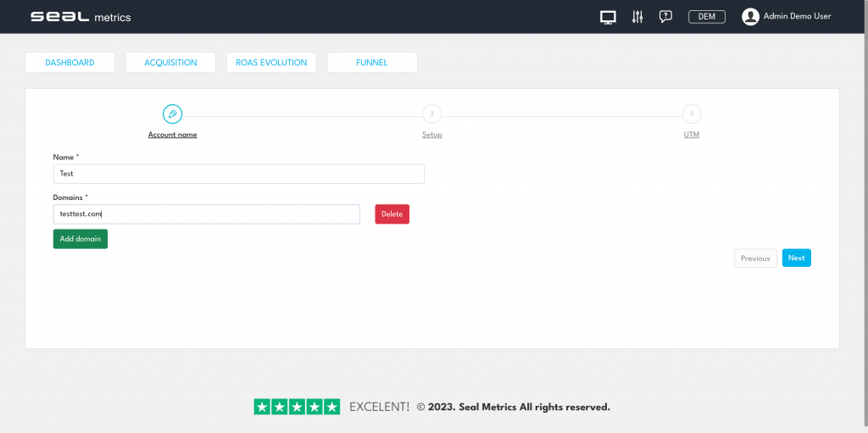Open the ROAS Evolution tab
The height and width of the screenshot is (433, 868).
point(271,63)
